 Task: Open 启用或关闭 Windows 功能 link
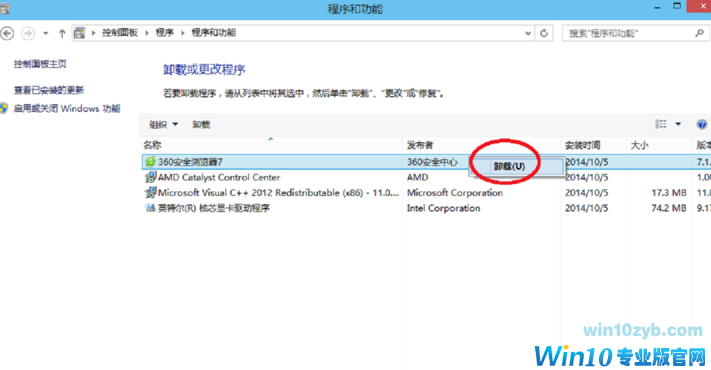[x=67, y=108]
